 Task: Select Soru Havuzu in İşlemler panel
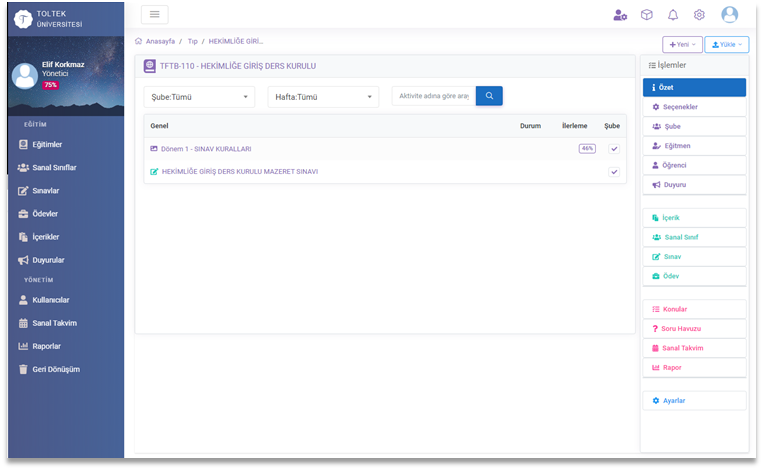(681, 329)
